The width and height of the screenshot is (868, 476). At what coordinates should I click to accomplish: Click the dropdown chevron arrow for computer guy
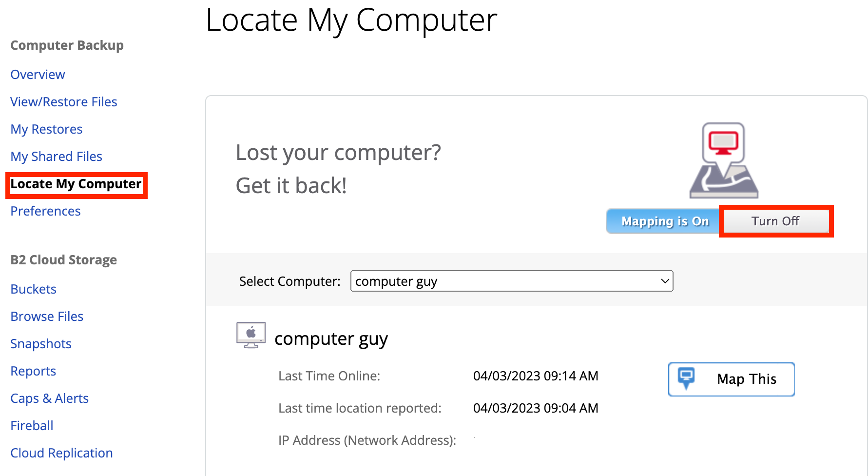click(665, 281)
